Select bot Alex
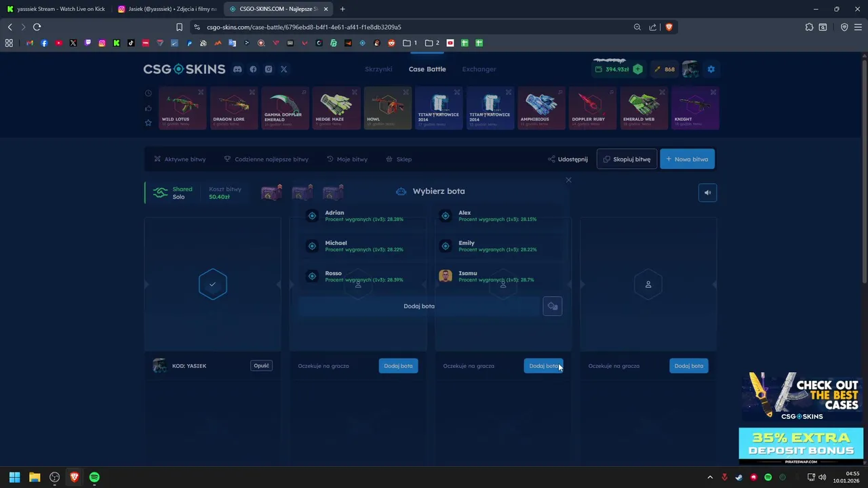Screen dimensions: 868x488 498,216
